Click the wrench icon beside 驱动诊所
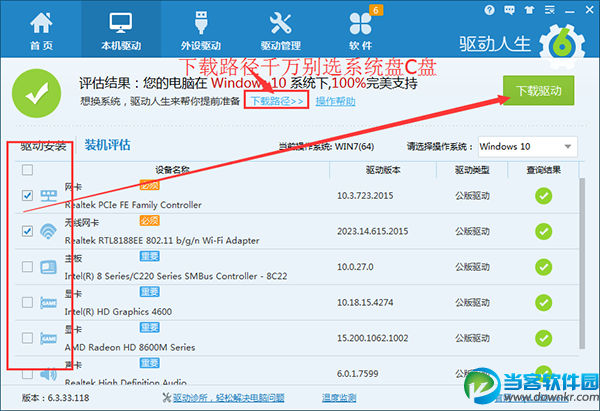The height and width of the screenshot is (411, 600). pos(166,398)
